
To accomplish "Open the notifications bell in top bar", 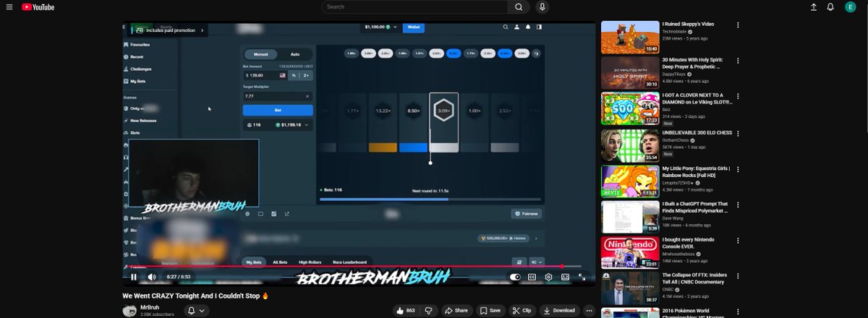I will (x=832, y=7).
